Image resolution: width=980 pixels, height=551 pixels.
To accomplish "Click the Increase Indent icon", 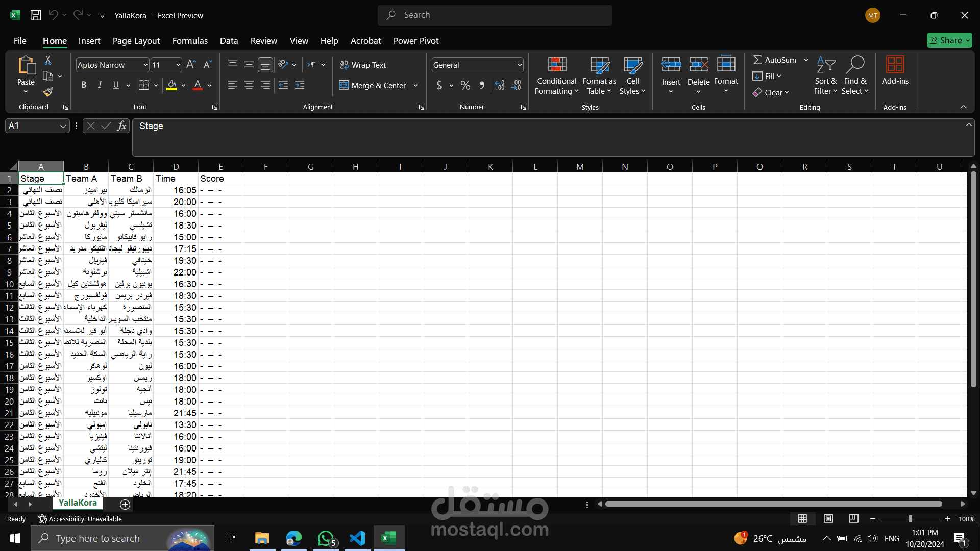I will coord(300,85).
